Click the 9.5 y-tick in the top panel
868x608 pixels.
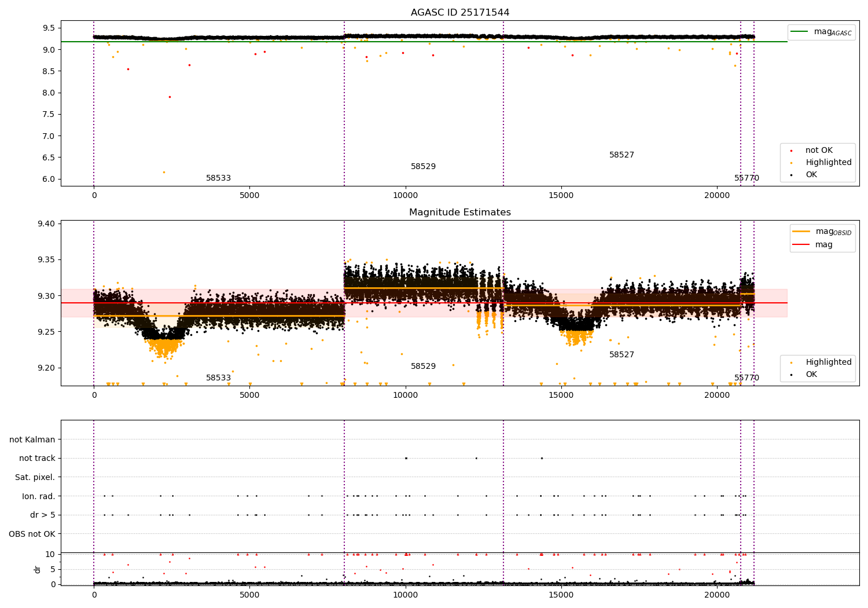[x=49, y=28]
